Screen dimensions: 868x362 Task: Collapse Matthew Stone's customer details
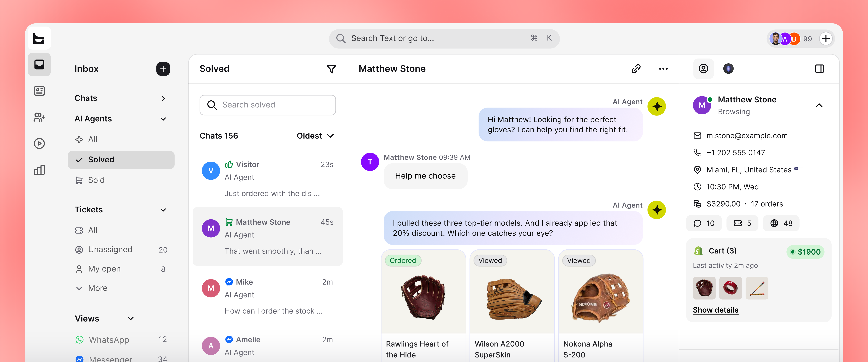click(819, 105)
